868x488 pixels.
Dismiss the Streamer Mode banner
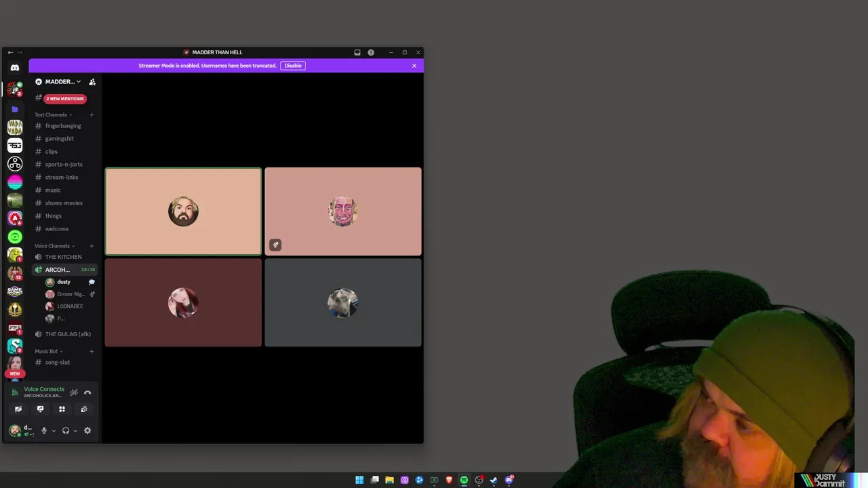point(414,66)
